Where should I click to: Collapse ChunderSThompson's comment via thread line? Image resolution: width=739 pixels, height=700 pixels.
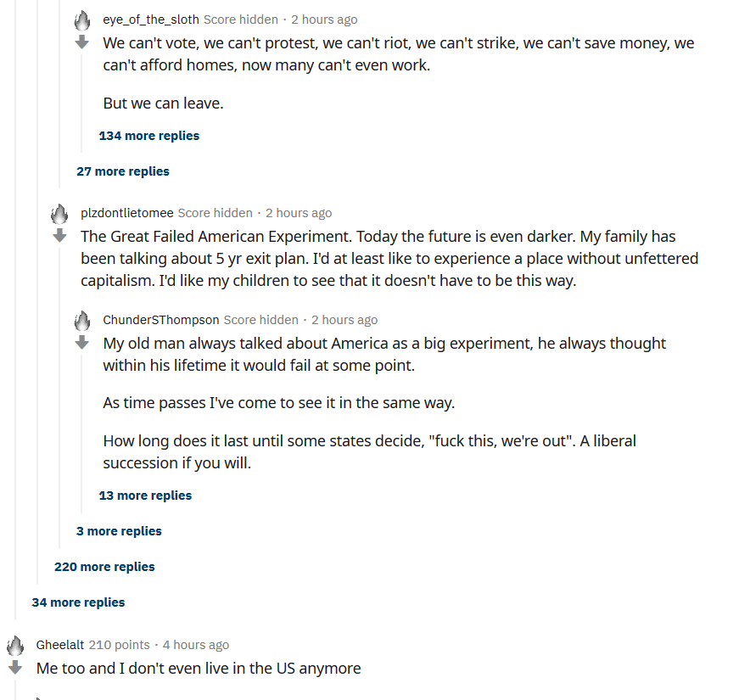point(81,434)
